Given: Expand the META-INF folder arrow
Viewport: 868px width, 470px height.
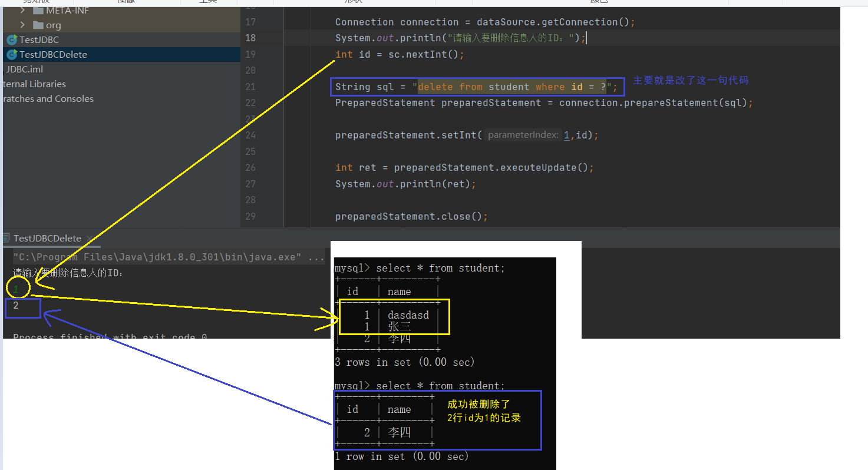Looking at the screenshot, I should point(22,11).
